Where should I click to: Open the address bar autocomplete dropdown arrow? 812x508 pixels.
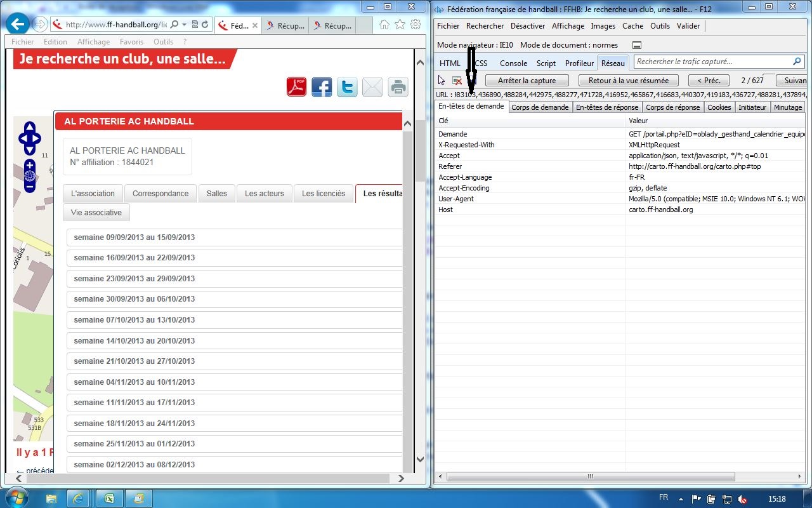[184, 25]
